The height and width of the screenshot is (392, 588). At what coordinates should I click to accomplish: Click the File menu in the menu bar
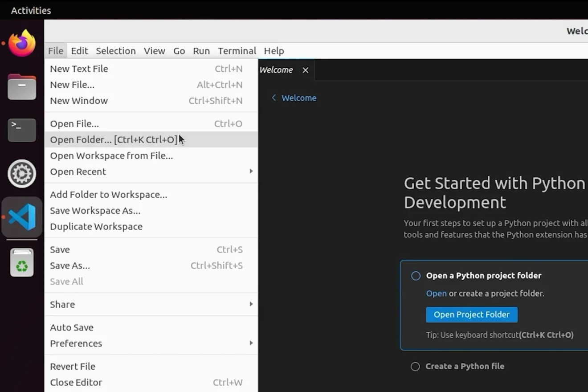click(56, 51)
